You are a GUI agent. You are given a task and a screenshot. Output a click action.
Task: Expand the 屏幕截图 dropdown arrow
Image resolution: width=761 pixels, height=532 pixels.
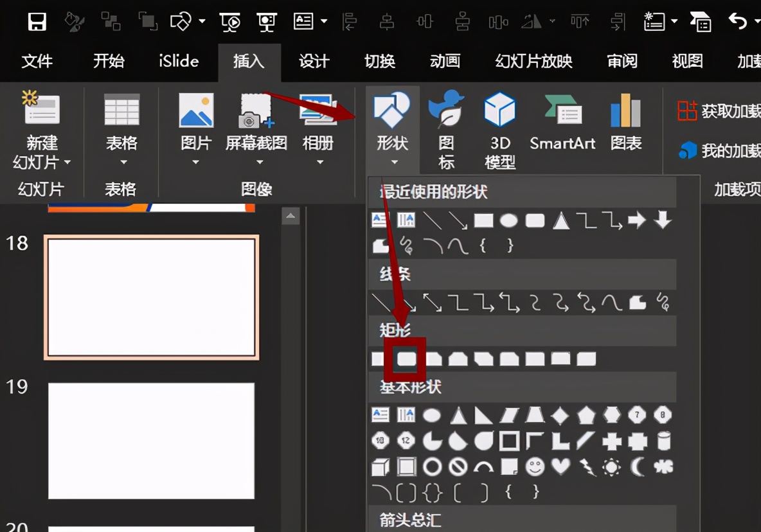pos(260,162)
